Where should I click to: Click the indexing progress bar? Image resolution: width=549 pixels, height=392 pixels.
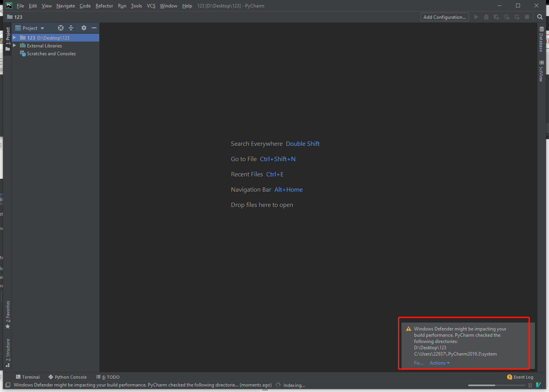[496, 385]
